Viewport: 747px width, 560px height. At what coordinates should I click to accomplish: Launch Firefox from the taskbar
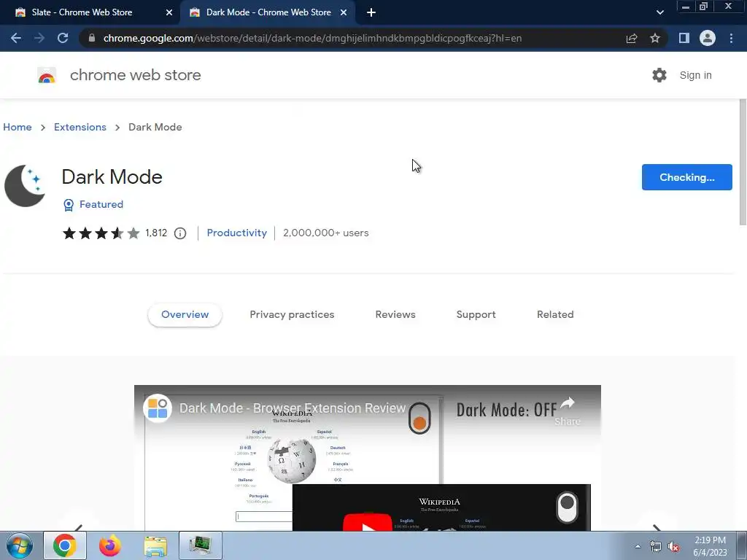tap(110, 545)
